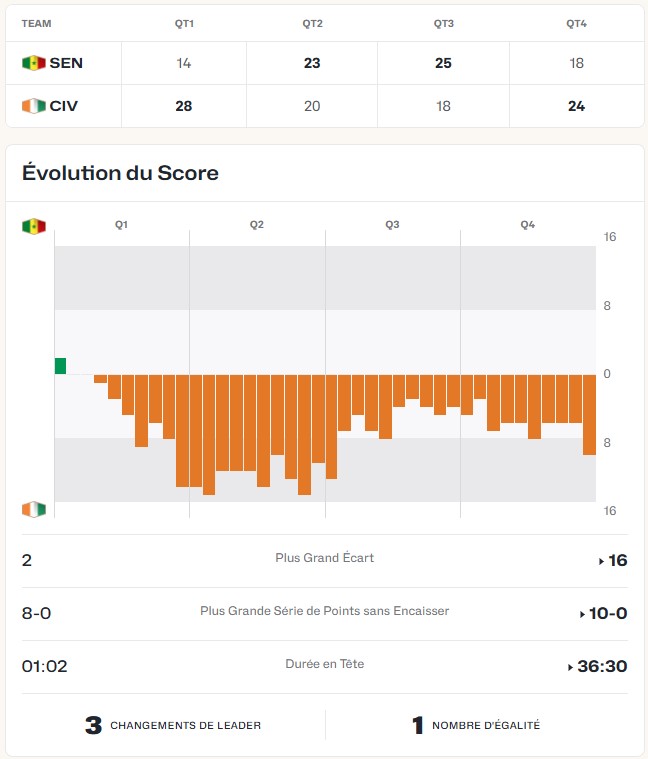Click the arrow marker beside 16
Screen dimensions: 648x759
click(601, 561)
